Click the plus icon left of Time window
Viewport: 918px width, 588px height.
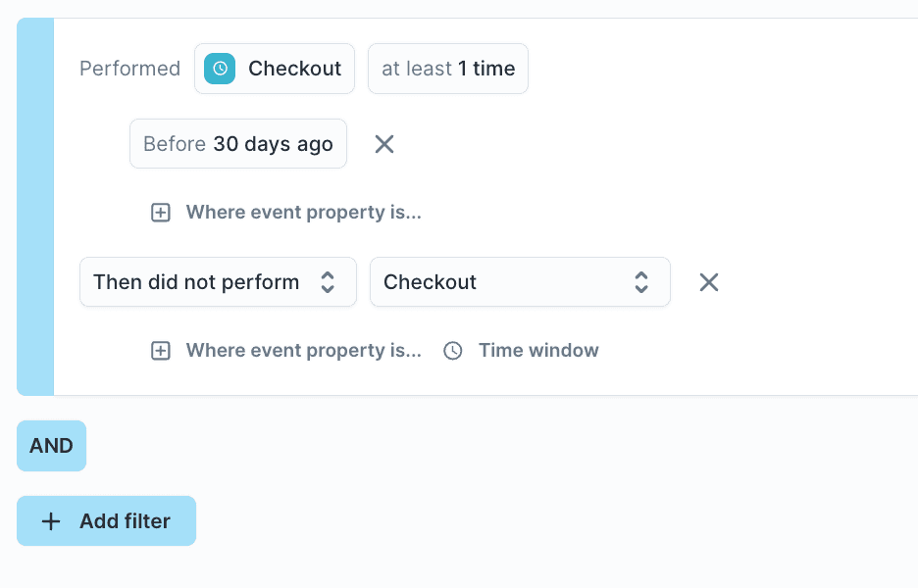click(x=161, y=351)
